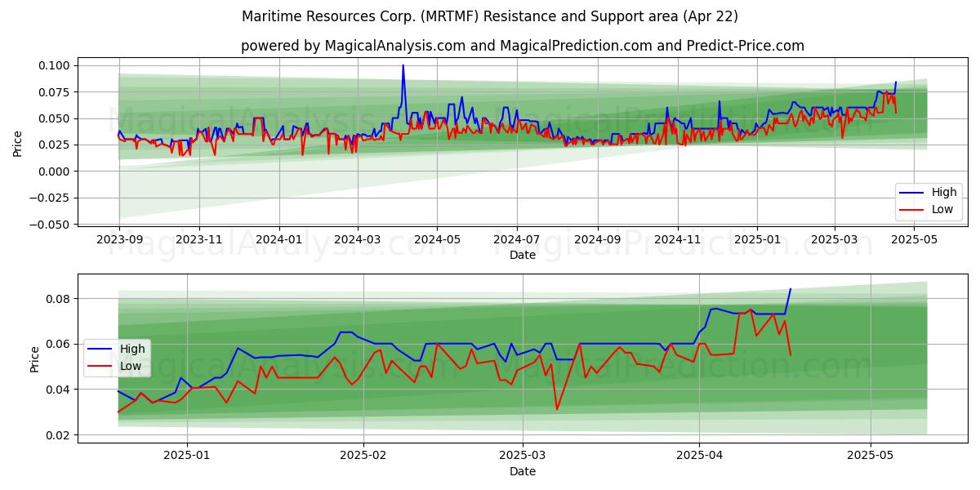This screenshot has width=980, height=490.
Task: Click bottom chart y-axis value '0.06'
Action: [x=58, y=344]
